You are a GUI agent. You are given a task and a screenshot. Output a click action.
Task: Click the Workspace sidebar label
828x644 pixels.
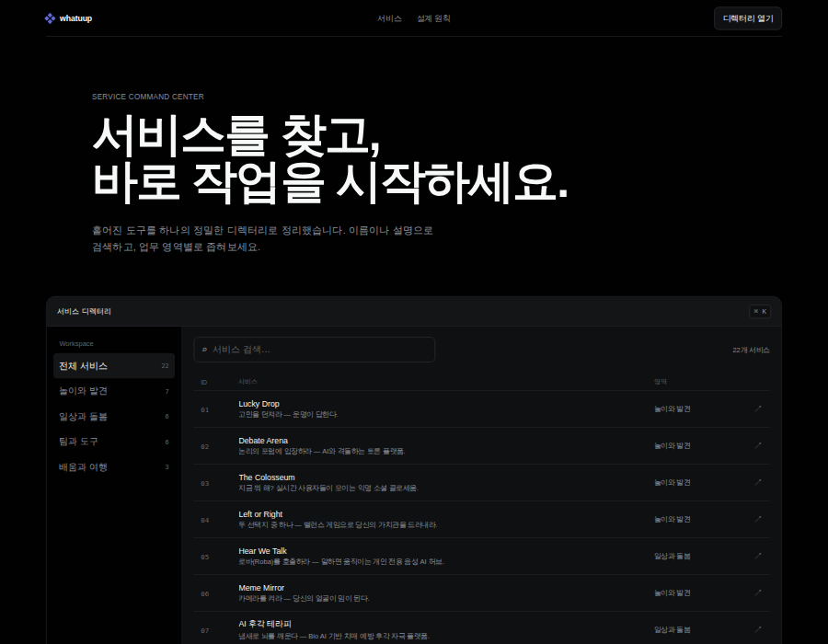[x=76, y=344]
